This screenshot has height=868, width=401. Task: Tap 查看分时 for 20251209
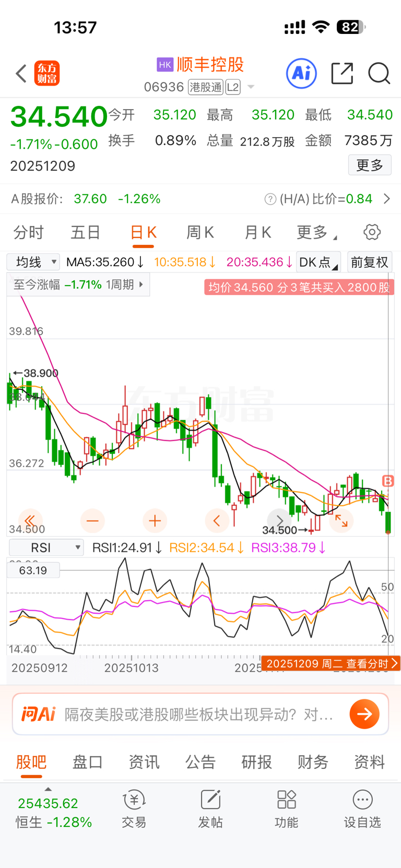[x=331, y=663]
